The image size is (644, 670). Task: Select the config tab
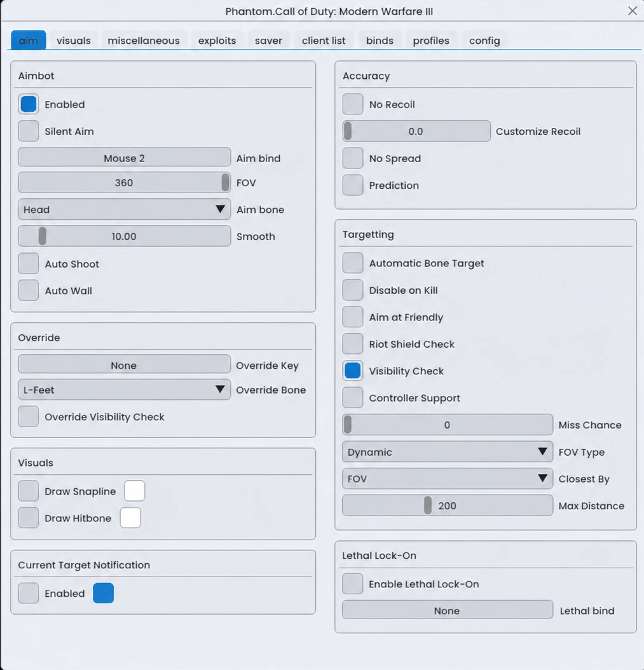[484, 41]
